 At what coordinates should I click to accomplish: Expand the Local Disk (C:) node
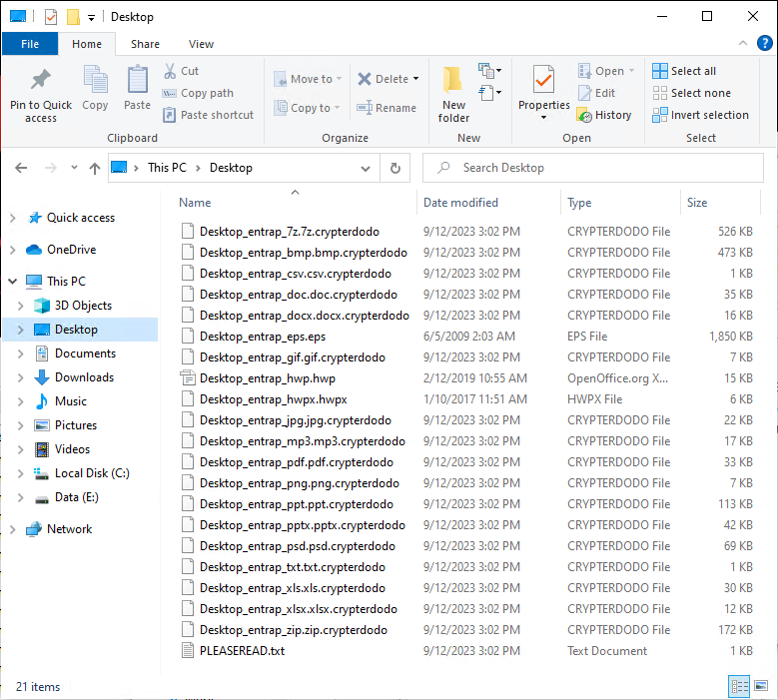click(x=21, y=473)
